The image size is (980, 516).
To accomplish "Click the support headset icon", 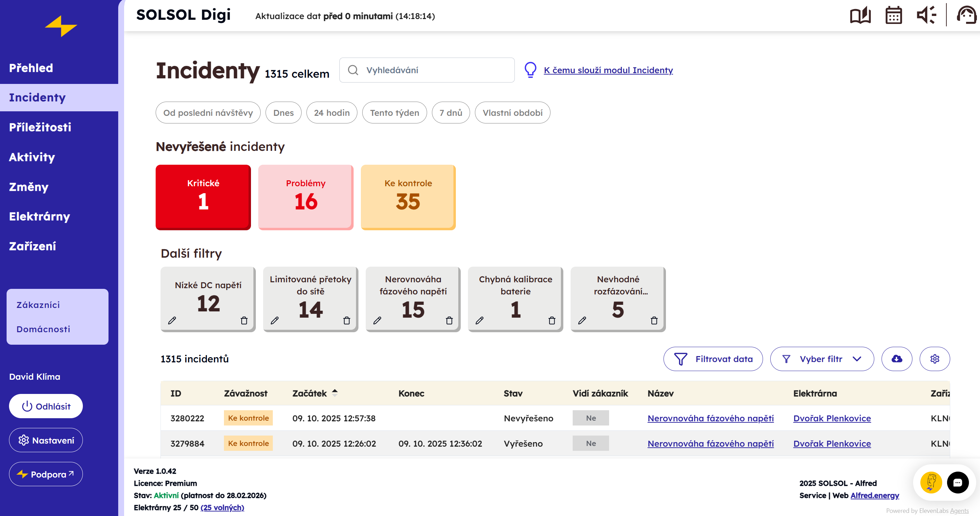I will pyautogui.click(x=966, y=16).
